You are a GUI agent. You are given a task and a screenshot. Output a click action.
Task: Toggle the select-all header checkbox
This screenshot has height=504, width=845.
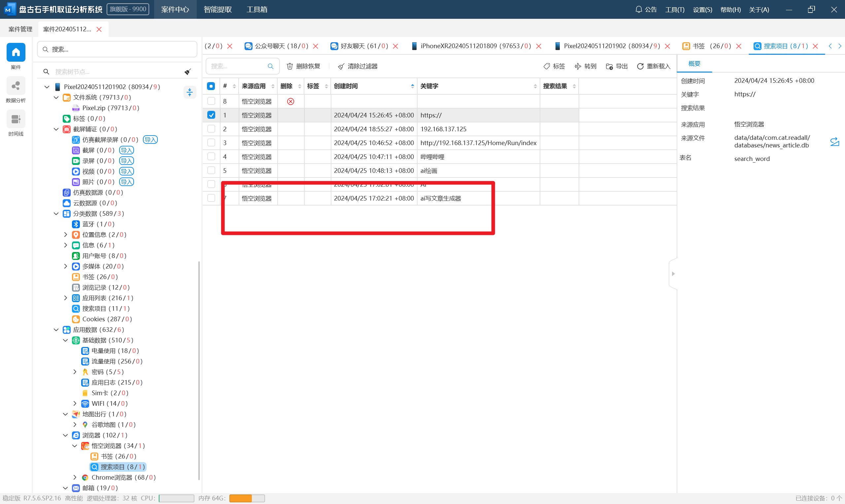pos(211,86)
